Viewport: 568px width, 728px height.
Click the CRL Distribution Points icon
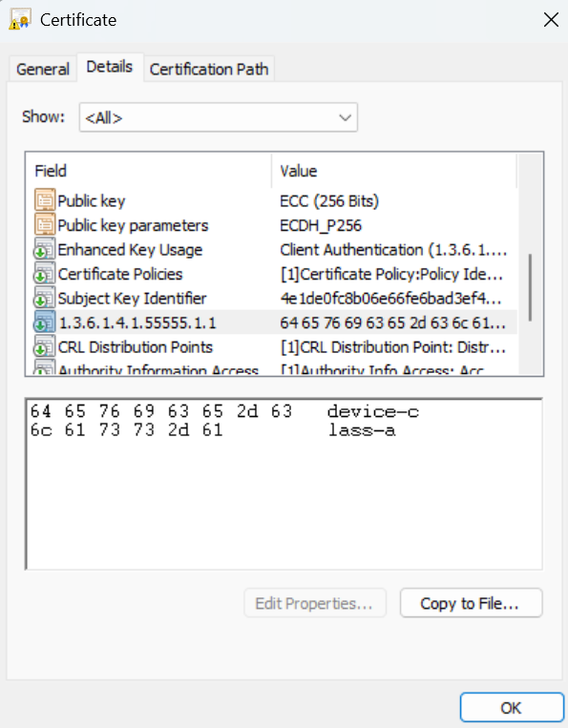click(45, 346)
